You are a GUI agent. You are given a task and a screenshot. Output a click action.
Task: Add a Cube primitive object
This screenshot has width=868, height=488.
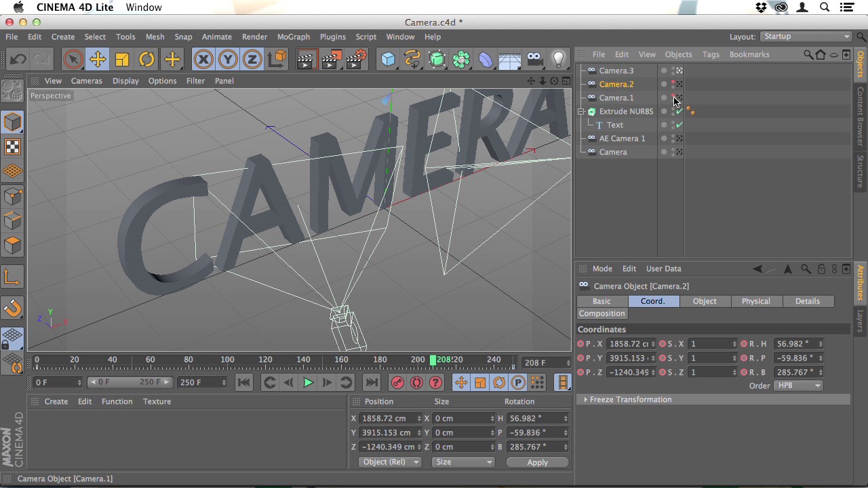tap(388, 60)
